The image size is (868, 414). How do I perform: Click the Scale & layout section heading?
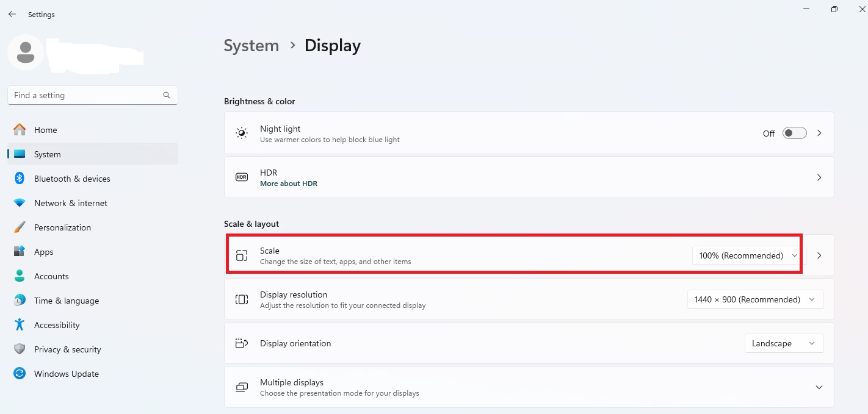251,224
